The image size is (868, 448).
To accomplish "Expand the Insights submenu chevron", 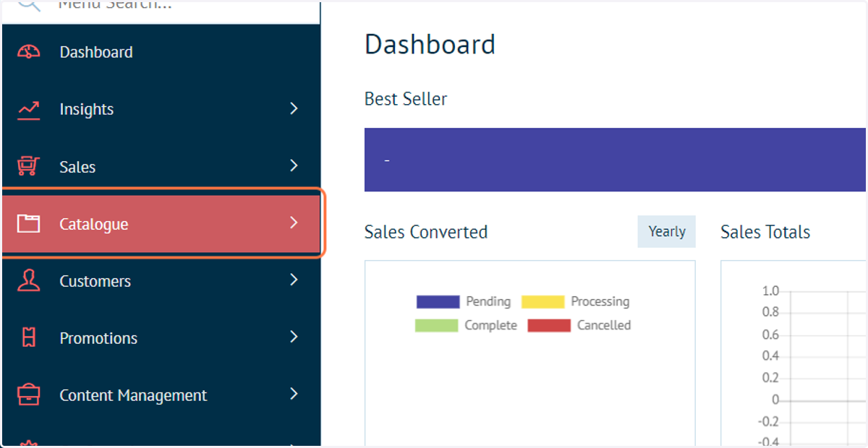I will tap(294, 108).
